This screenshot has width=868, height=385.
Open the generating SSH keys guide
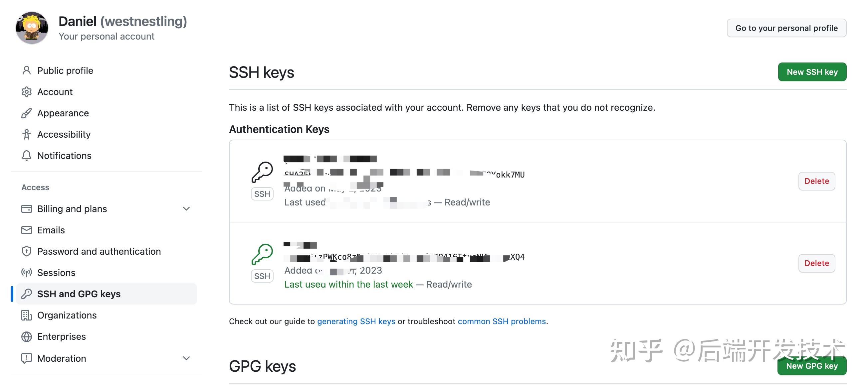pyautogui.click(x=356, y=321)
